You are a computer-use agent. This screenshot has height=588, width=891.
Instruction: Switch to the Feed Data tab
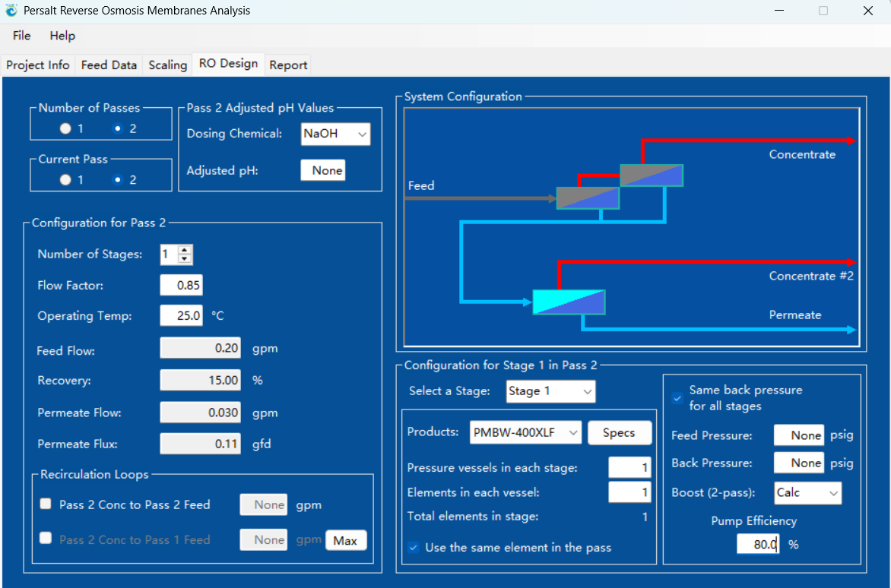click(x=109, y=65)
